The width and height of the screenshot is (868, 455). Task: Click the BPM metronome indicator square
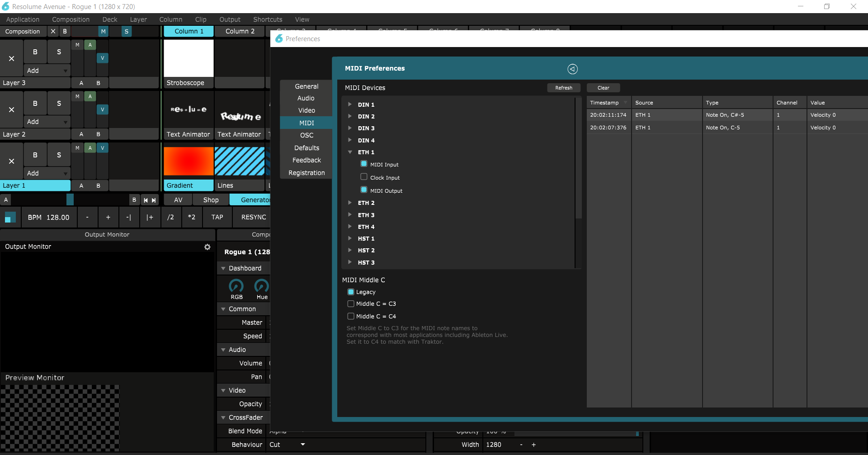tap(9, 218)
